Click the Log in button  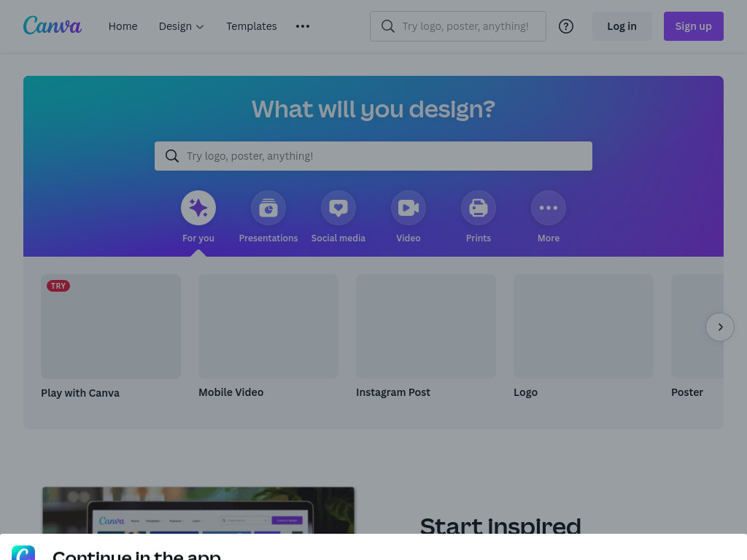click(x=622, y=26)
